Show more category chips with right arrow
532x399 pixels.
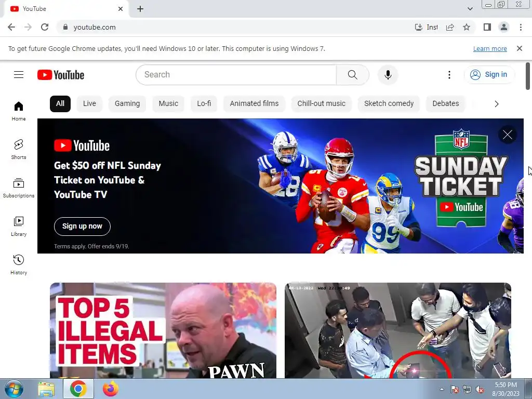click(496, 104)
